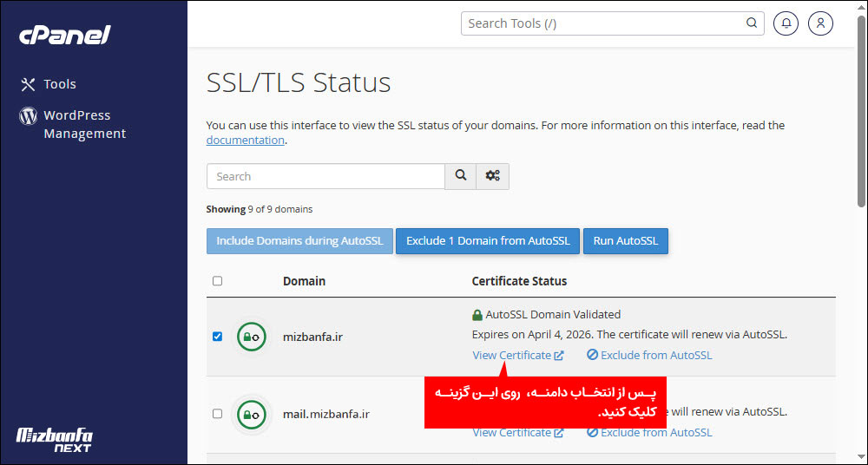Click the mizbanfa.ir domain name
868x465 pixels.
coord(312,337)
